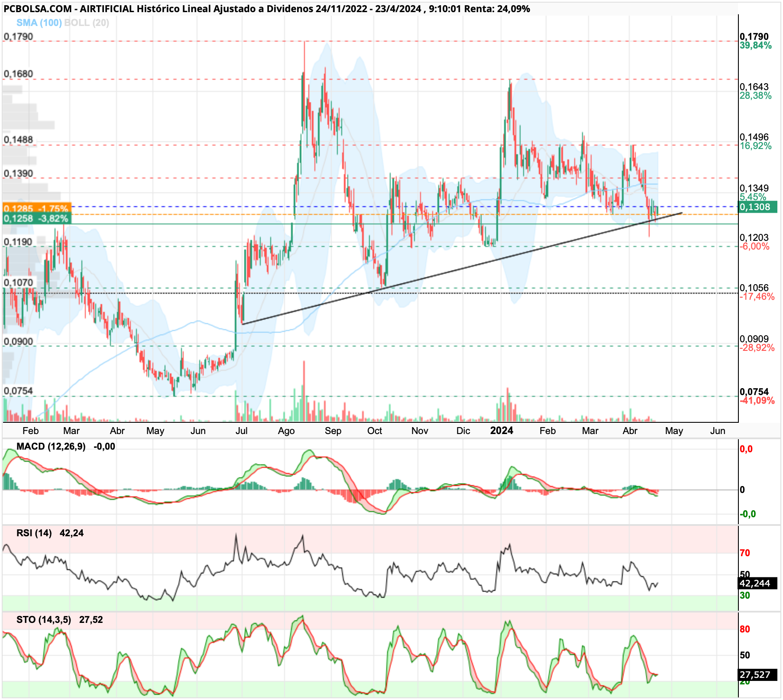Select the black ascending trendline on chart
The height and width of the screenshot is (700, 783).
tap(462, 269)
